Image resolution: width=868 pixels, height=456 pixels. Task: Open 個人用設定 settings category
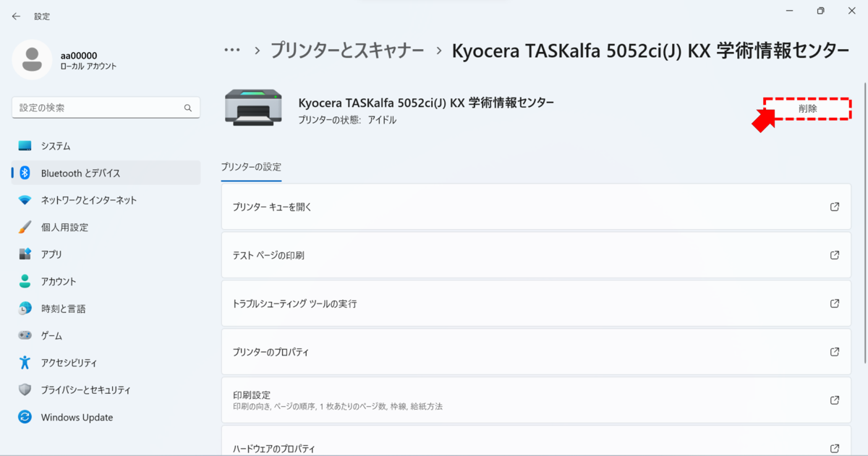pyautogui.click(x=106, y=227)
